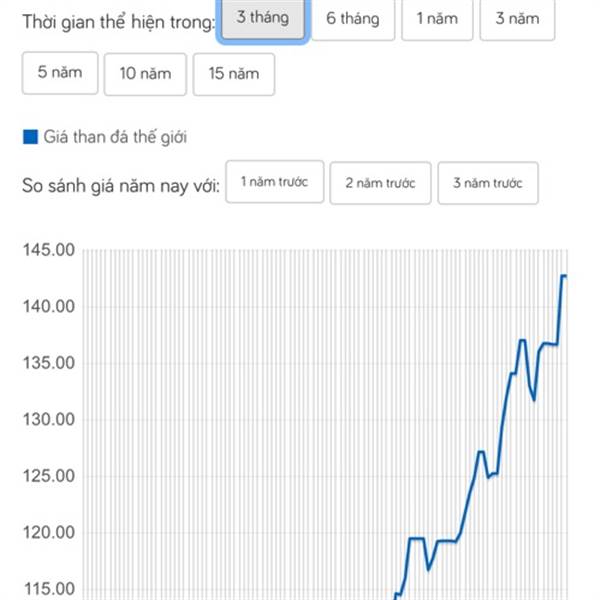Display the 10 năm price history
The height and width of the screenshot is (600, 600).
[x=145, y=74]
